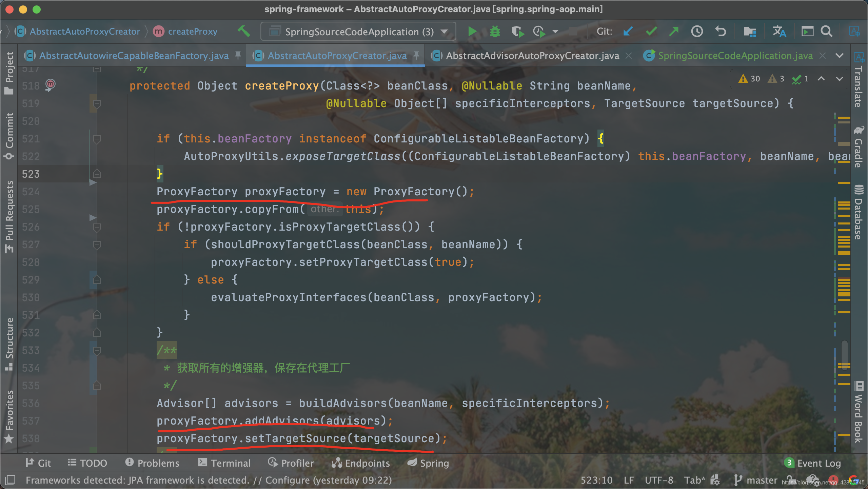
Task: Start debugging with the bug icon
Action: pos(495,32)
